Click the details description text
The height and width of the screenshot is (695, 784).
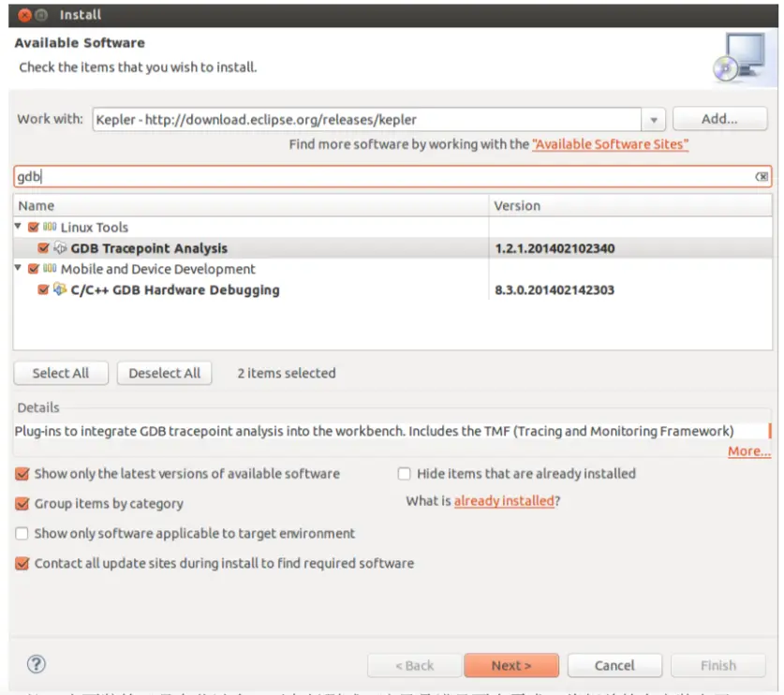[374, 431]
